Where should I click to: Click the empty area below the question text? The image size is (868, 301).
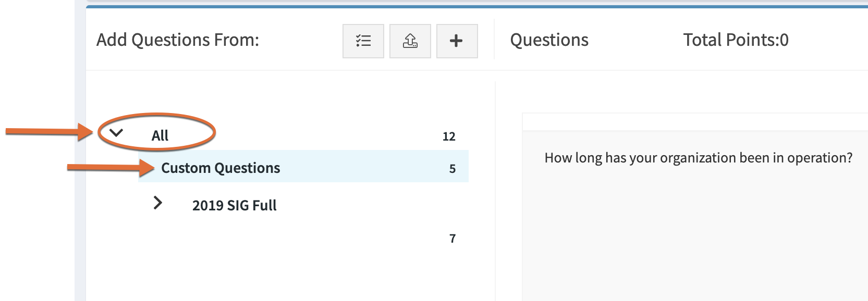click(695, 234)
